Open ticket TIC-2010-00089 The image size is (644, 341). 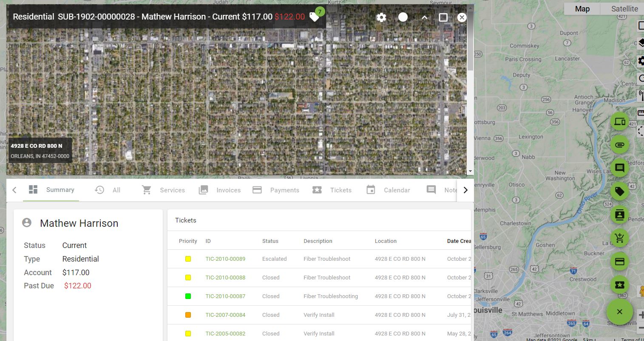pyautogui.click(x=225, y=259)
